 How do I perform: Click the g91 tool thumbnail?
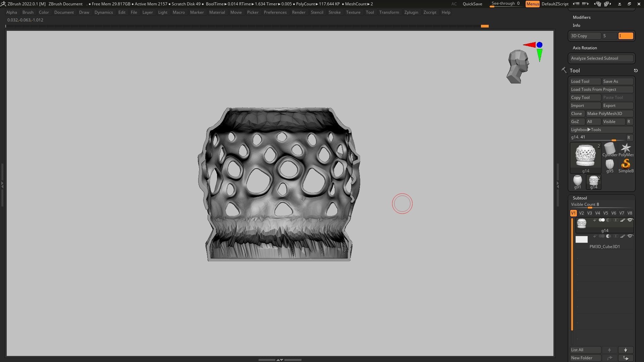click(577, 180)
